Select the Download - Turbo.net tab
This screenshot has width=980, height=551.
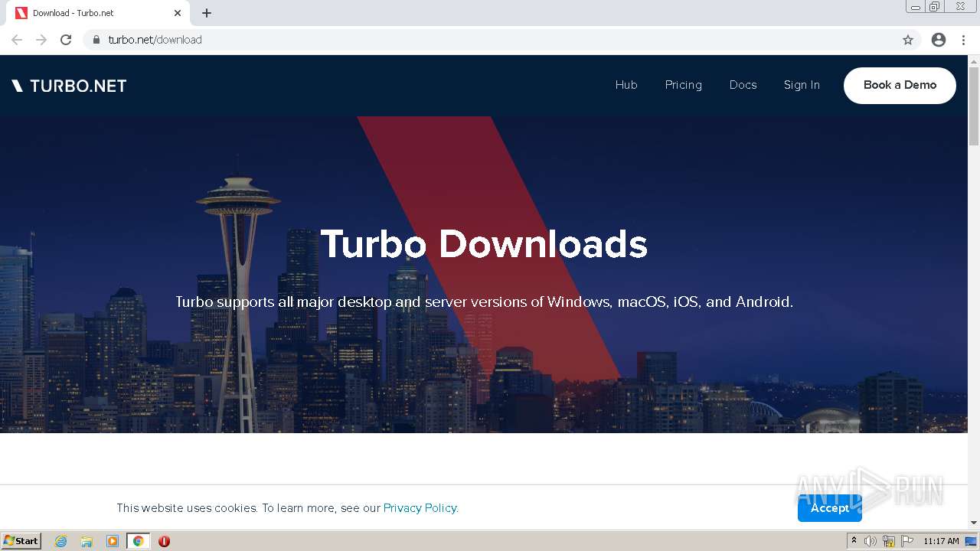(98, 13)
